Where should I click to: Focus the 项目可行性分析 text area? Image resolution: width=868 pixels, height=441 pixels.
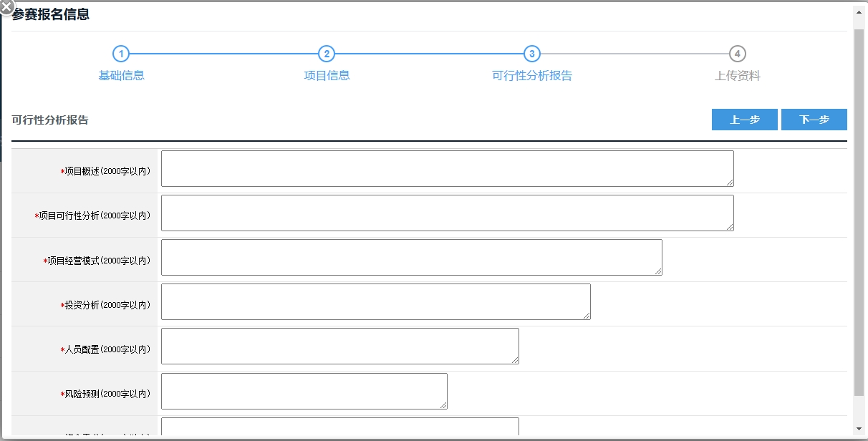coord(448,213)
